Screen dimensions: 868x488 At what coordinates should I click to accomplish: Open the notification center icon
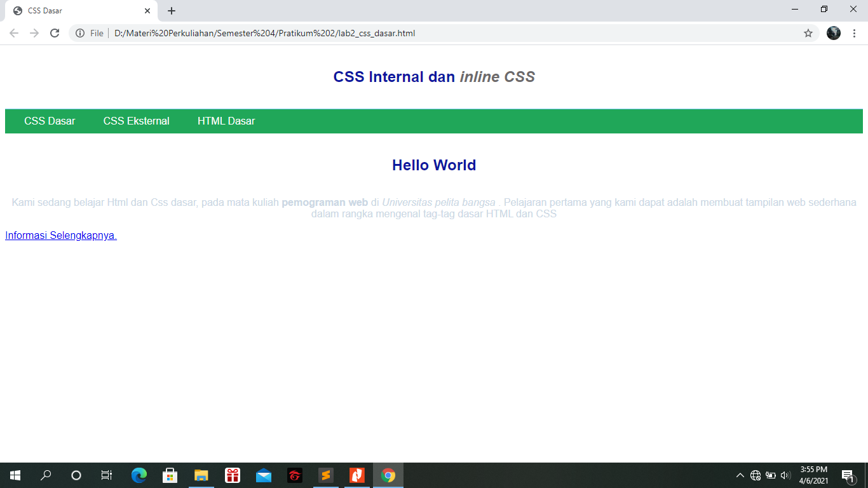(x=848, y=475)
